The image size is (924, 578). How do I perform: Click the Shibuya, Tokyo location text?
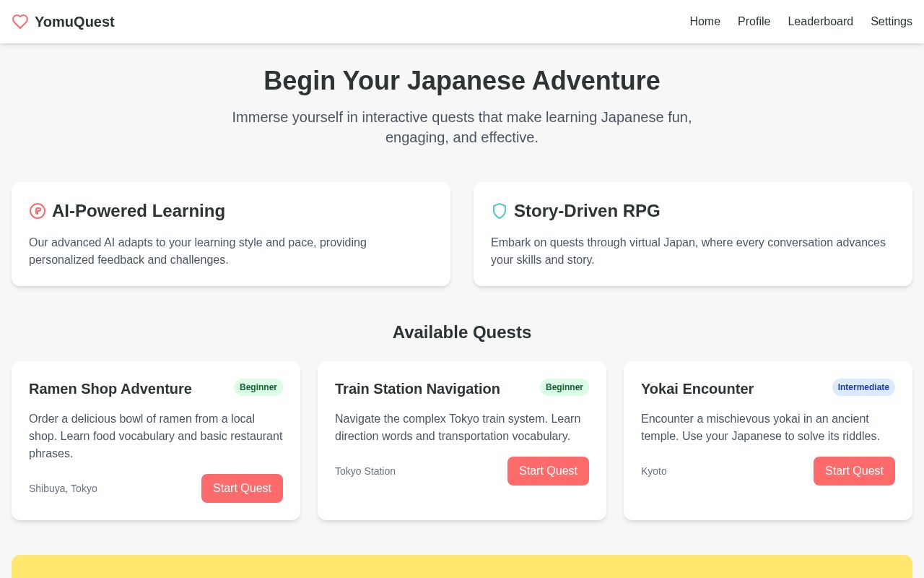[63, 488]
